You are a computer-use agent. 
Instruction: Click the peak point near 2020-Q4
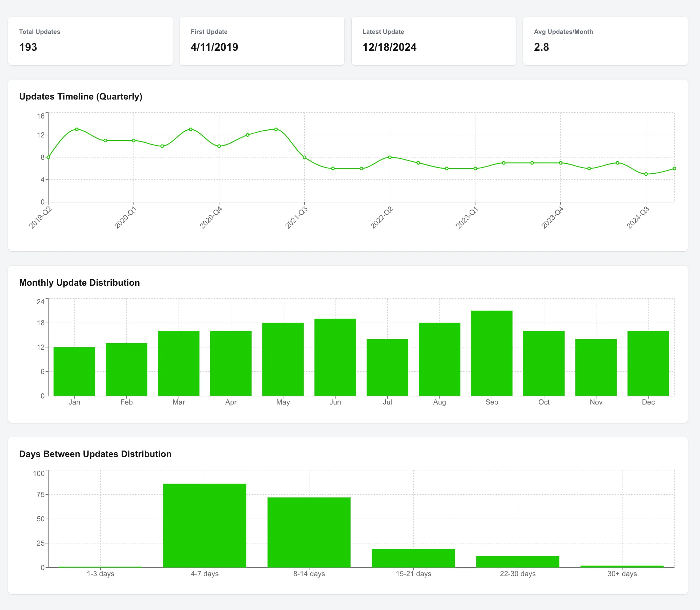click(x=190, y=129)
